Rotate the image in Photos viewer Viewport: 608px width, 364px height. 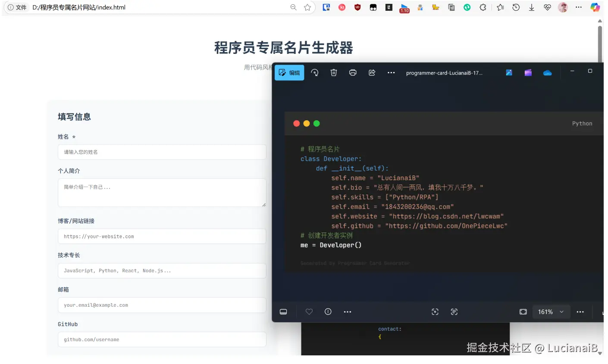315,72
